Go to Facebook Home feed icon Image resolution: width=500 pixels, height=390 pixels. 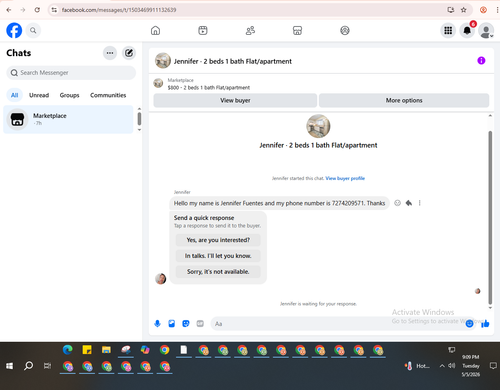coord(155,31)
